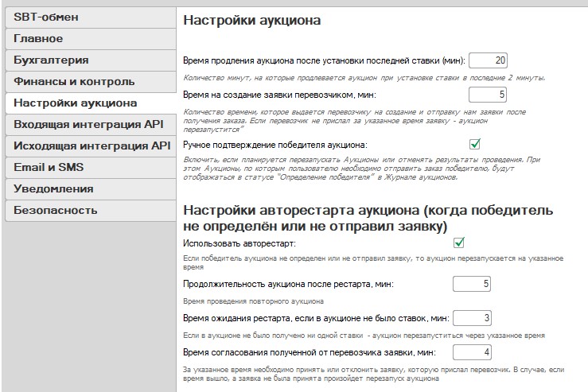This screenshot has width=588, height=392.
Task: Click label Продолжительность аукциона после рестарта
Action: 288,284
